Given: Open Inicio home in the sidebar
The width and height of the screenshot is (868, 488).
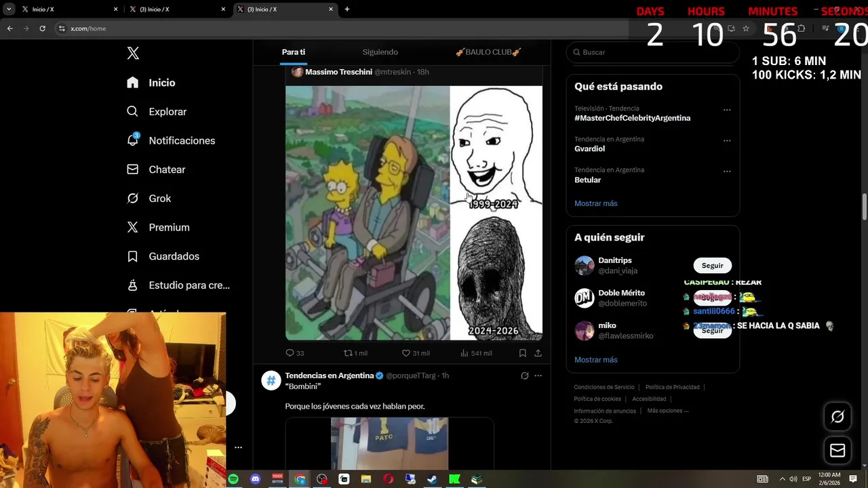Looking at the screenshot, I should pos(151,83).
